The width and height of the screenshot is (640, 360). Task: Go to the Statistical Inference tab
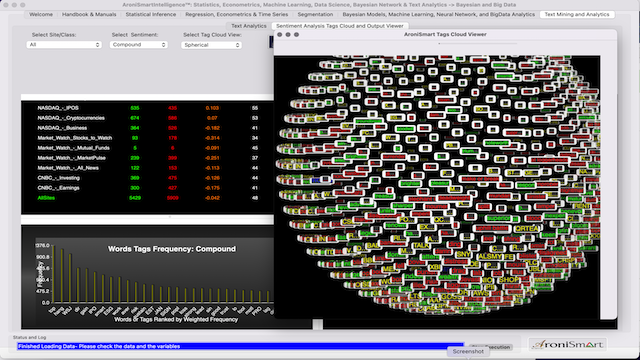151,14
